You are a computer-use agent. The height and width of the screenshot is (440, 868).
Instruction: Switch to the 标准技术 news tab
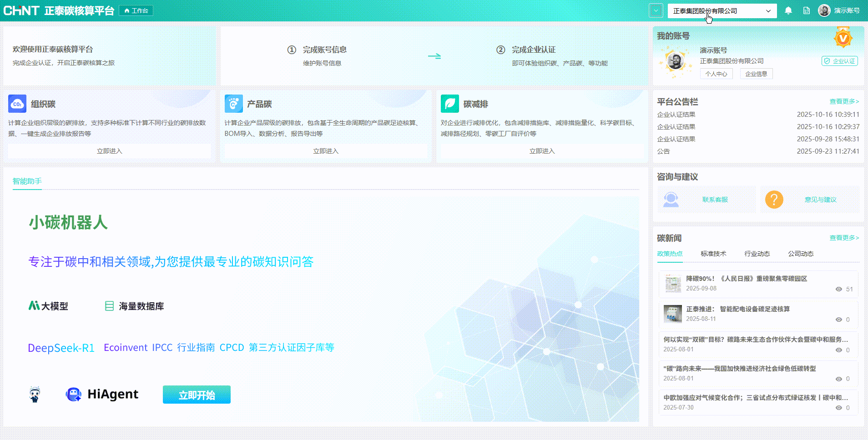pos(713,254)
